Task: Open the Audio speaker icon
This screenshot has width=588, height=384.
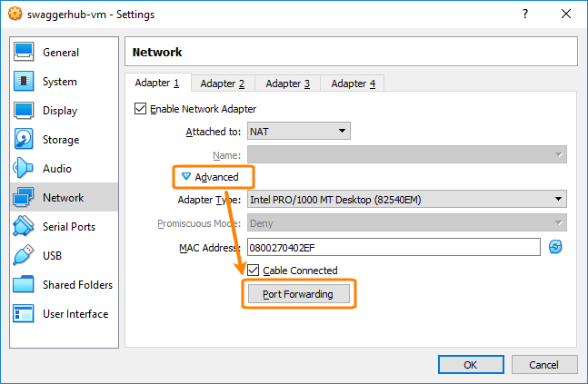Action: click(x=25, y=169)
